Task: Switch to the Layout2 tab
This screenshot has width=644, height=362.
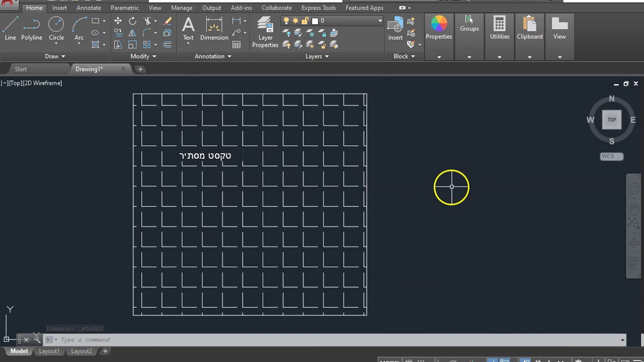Action: [x=82, y=351]
